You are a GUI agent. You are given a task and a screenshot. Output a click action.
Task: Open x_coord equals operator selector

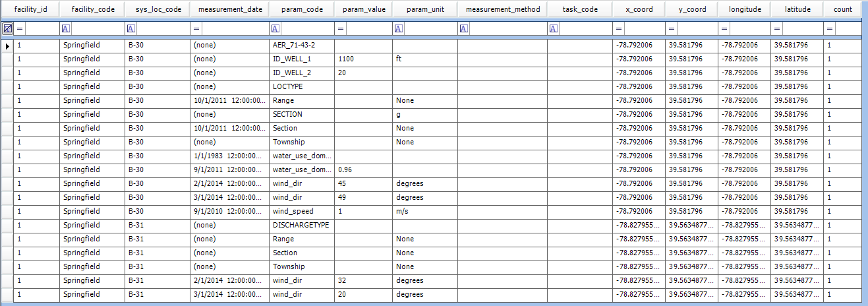click(618, 29)
